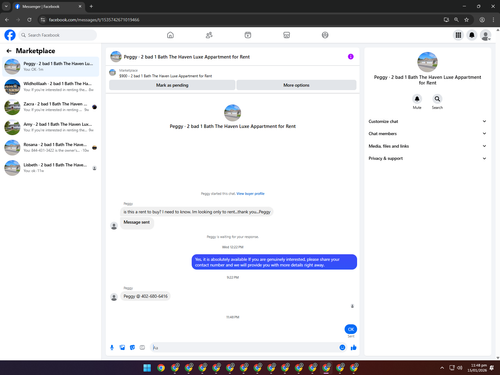The width and height of the screenshot is (500, 375).
Task: Open Widholllaah conversation in list
Action: click(x=51, y=87)
